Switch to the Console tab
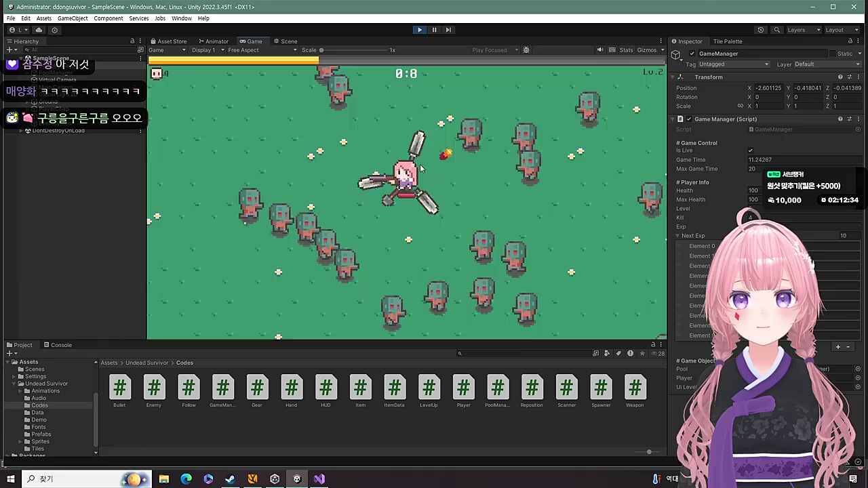 tap(58, 345)
